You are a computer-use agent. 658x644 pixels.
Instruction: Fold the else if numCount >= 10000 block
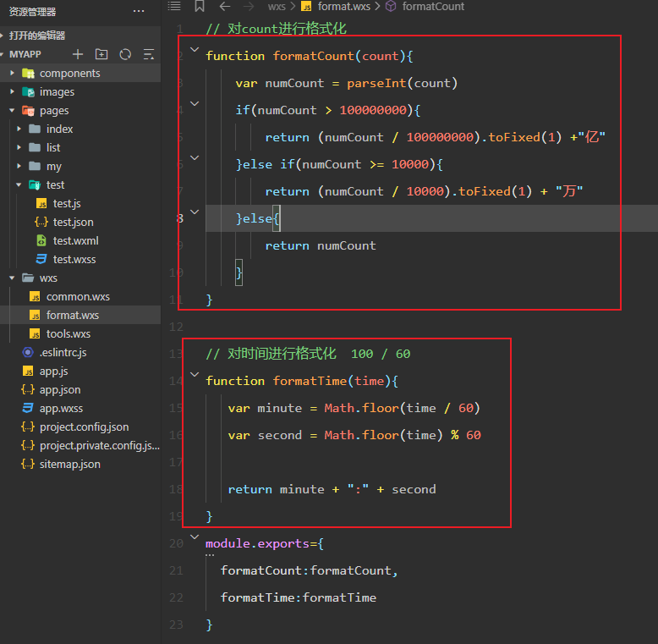coord(195,158)
